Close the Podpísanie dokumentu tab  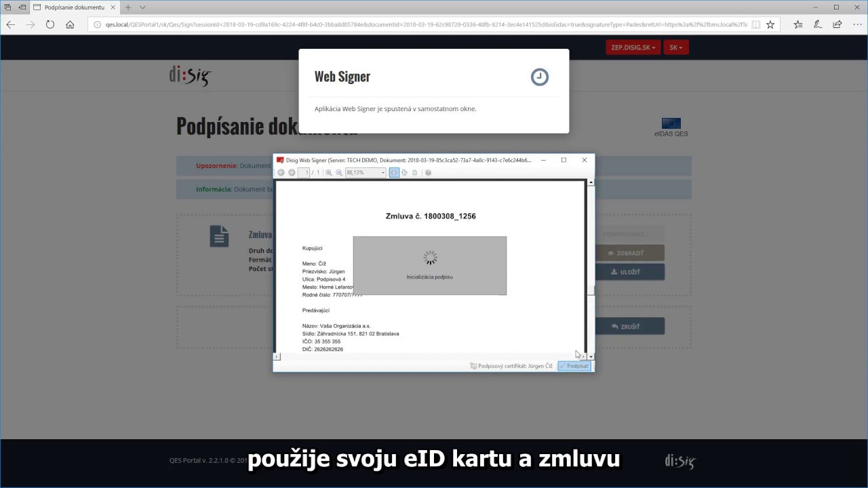(x=113, y=7)
